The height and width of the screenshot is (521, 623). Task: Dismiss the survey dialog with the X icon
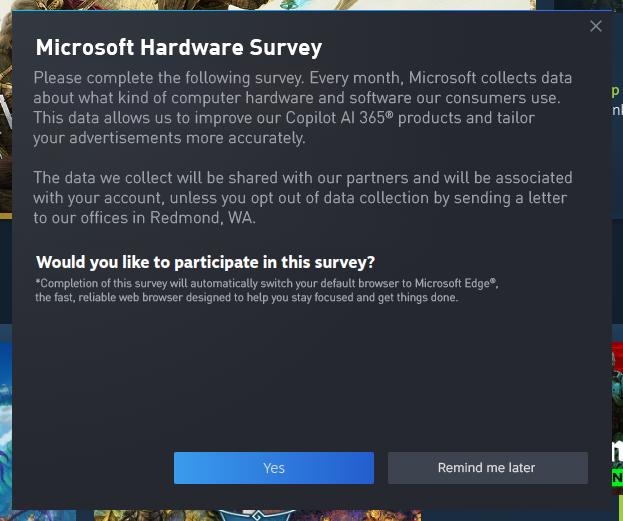pos(596,26)
